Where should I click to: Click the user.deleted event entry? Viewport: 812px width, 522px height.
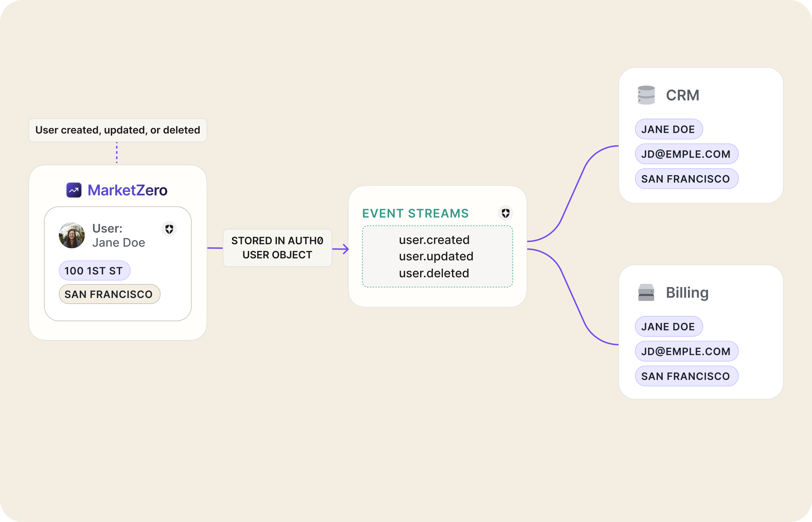pos(434,273)
